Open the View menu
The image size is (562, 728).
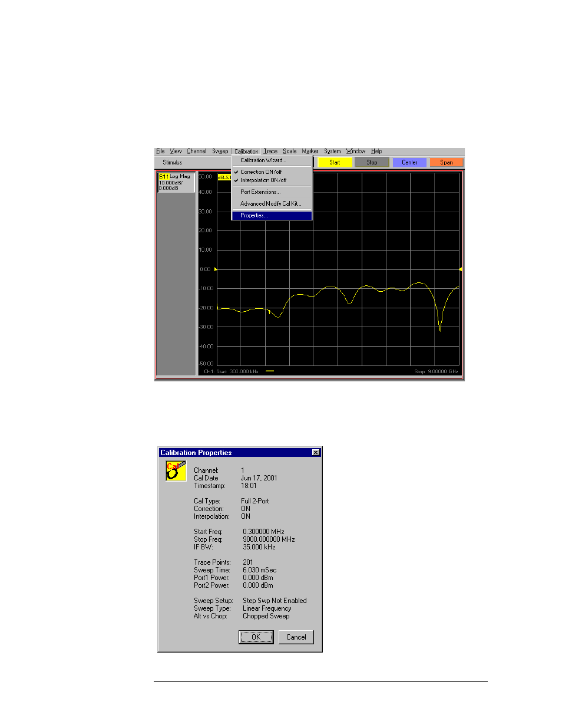click(176, 151)
